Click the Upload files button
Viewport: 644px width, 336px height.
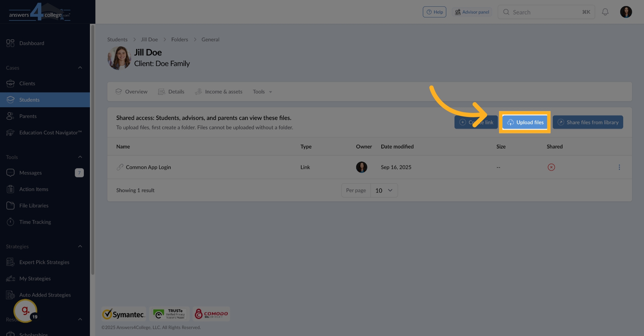525,122
